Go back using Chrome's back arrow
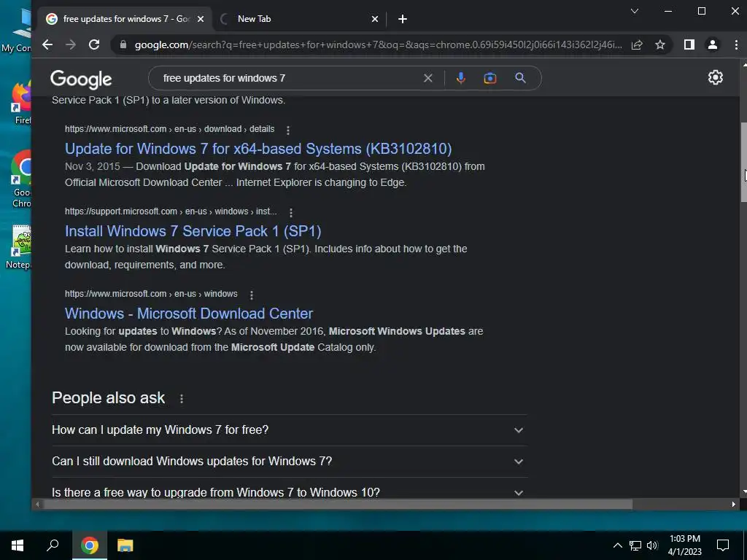The width and height of the screenshot is (747, 560). pyautogui.click(x=47, y=44)
